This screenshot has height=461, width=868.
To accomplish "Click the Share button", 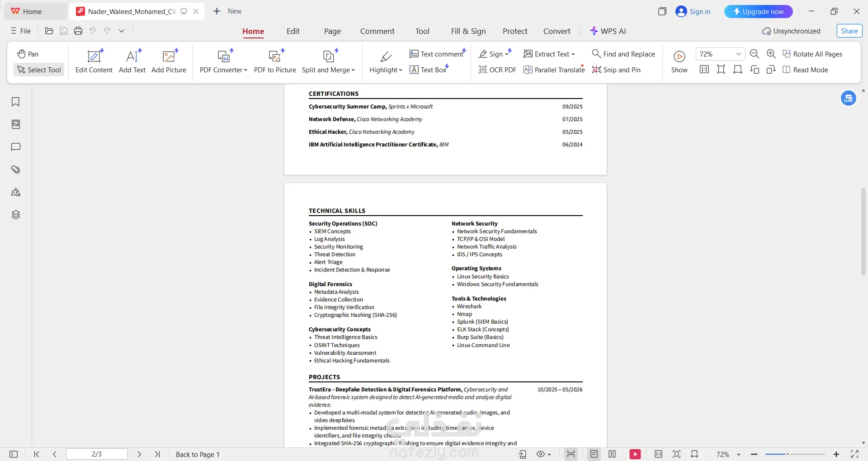I will pos(849,31).
